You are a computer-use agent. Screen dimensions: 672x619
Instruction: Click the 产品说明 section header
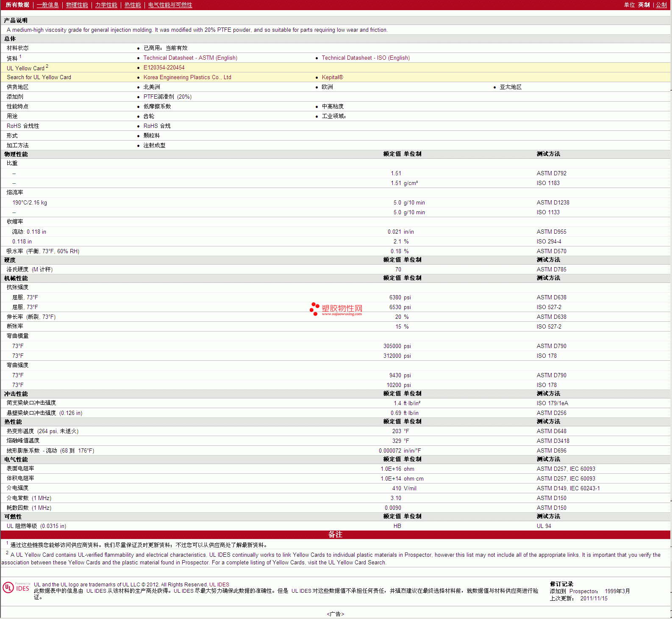pos(16,21)
